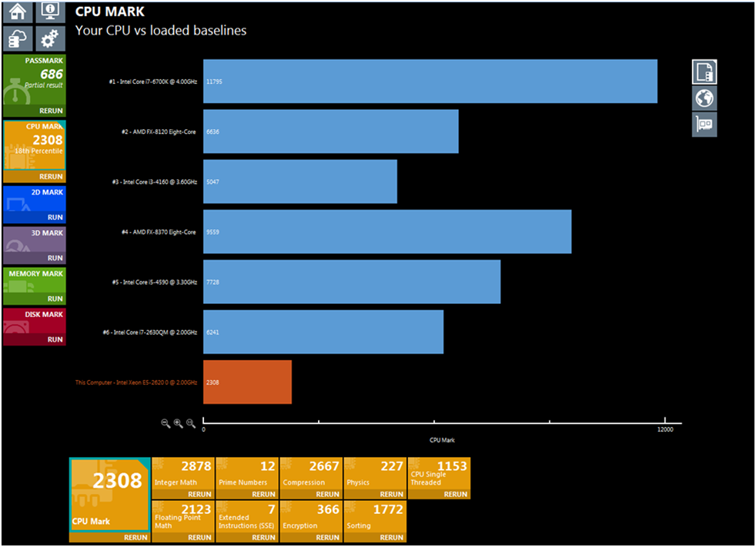Click the 12000 axis value
756x547 pixels.
(x=665, y=429)
